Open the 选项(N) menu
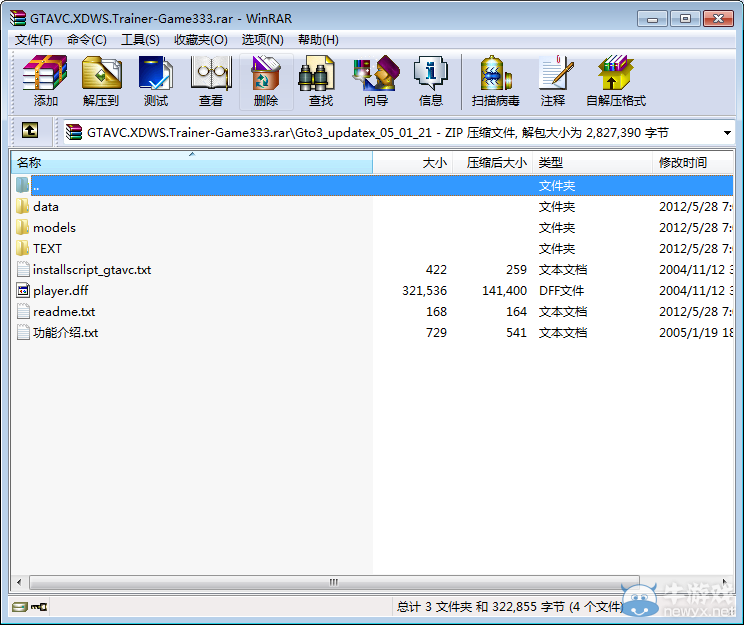Viewport: 744px width, 625px height. point(262,40)
